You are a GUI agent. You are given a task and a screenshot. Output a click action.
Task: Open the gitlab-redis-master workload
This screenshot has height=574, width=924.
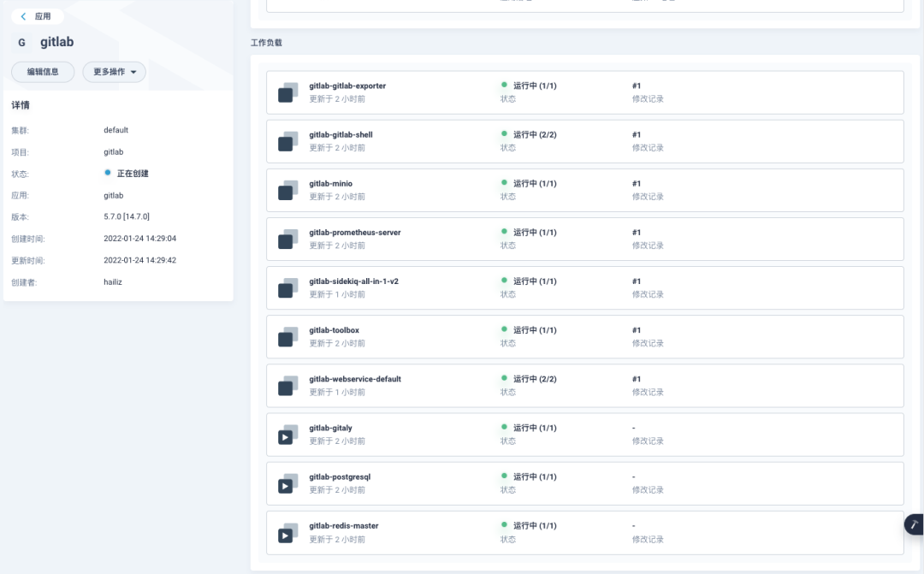click(344, 526)
